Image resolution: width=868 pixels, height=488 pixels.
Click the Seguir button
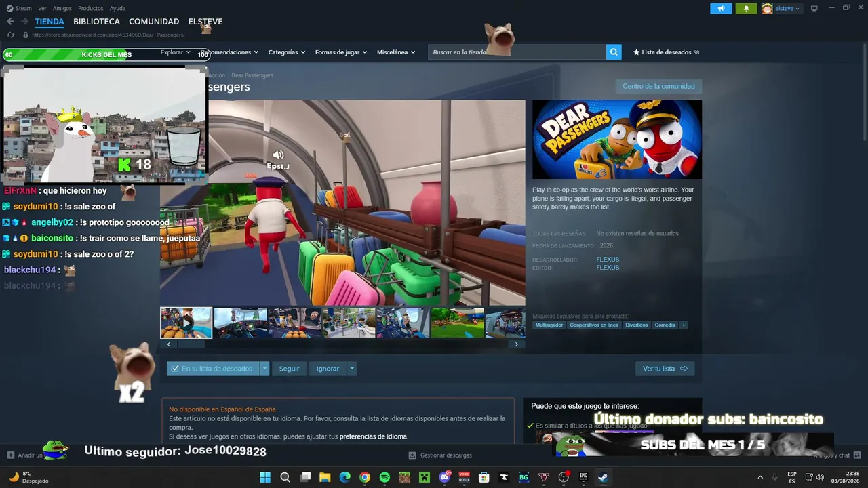point(289,369)
